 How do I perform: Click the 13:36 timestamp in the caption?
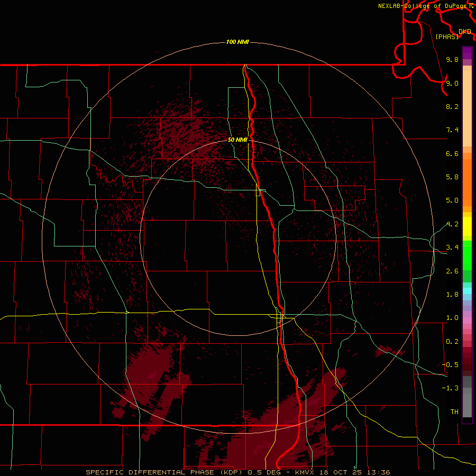coord(378,472)
